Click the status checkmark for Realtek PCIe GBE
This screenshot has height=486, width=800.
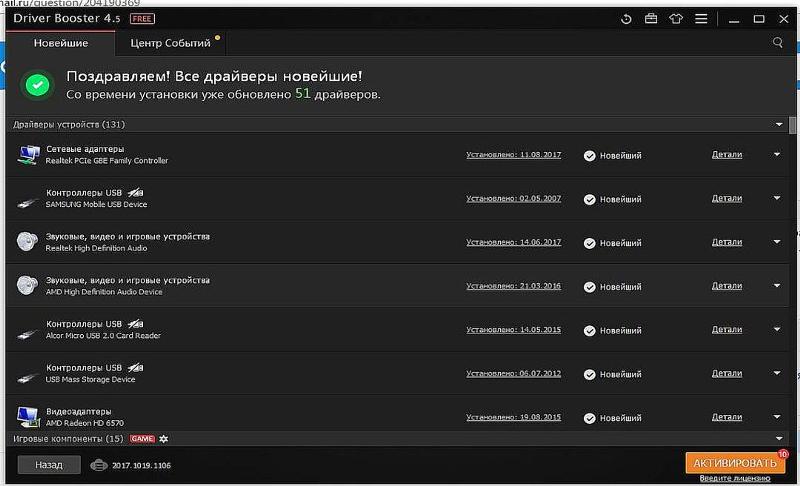tap(589, 156)
